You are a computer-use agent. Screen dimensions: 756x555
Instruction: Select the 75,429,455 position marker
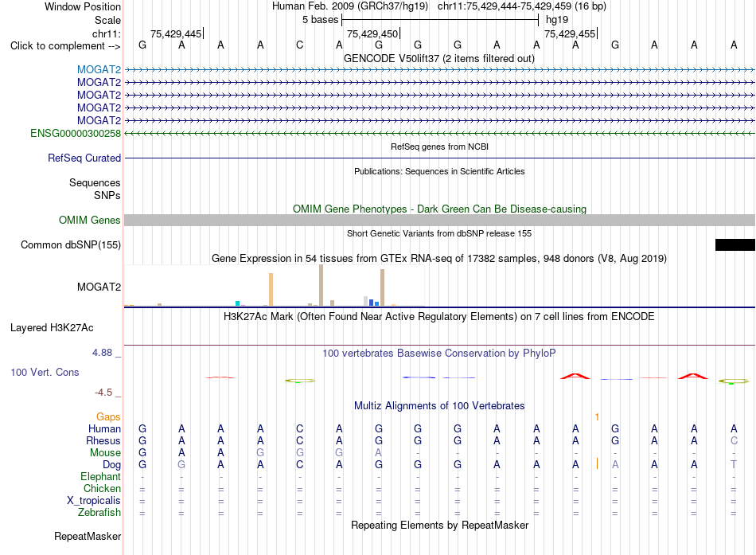coord(570,33)
